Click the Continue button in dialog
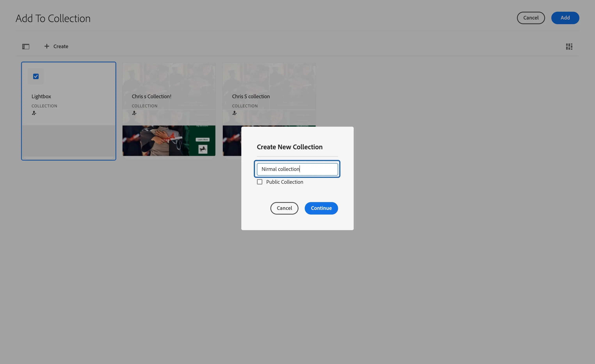The width and height of the screenshot is (595, 364). (321, 208)
